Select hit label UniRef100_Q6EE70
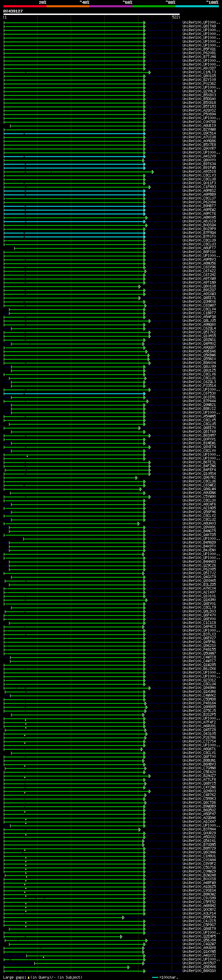 click(x=199, y=428)
